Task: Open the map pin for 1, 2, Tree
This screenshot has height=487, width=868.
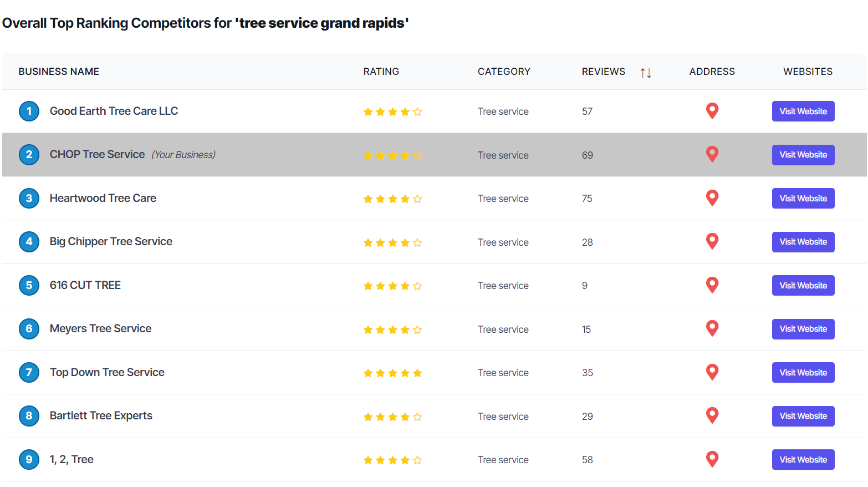Action: tap(712, 459)
